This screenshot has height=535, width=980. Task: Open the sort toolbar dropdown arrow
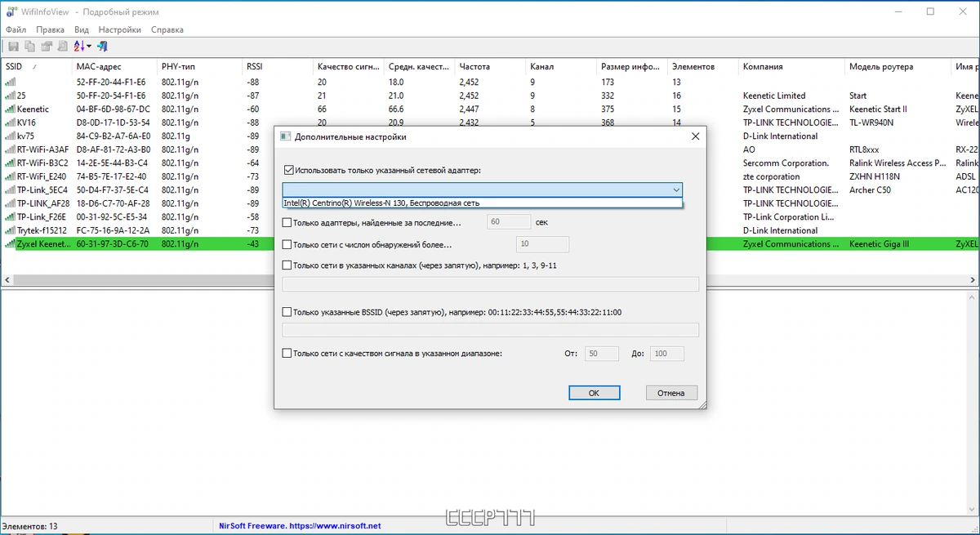pyautogui.click(x=89, y=47)
